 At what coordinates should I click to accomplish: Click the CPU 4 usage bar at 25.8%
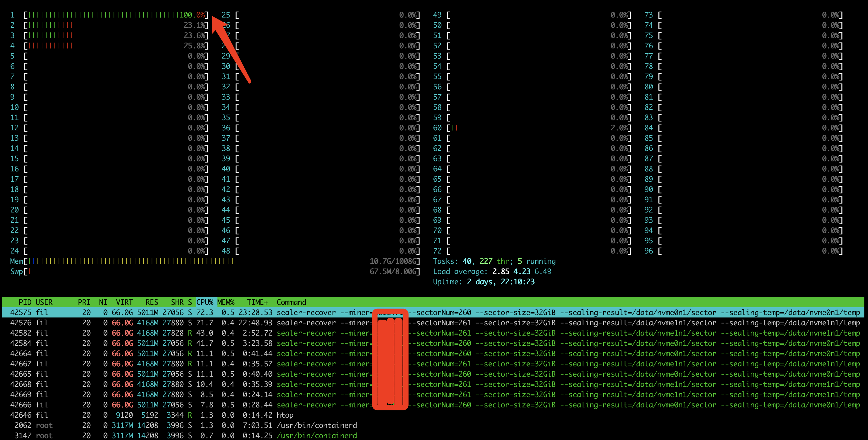click(116, 46)
